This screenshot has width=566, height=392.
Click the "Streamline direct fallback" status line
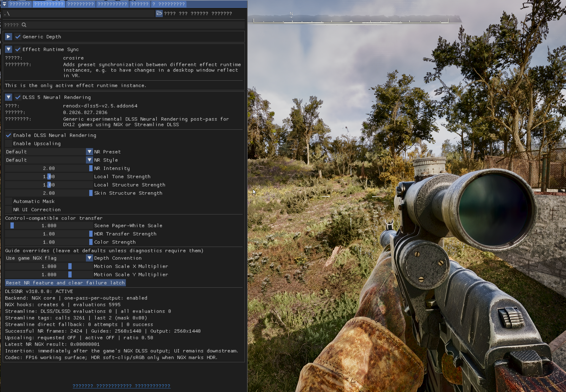(79, 324)
